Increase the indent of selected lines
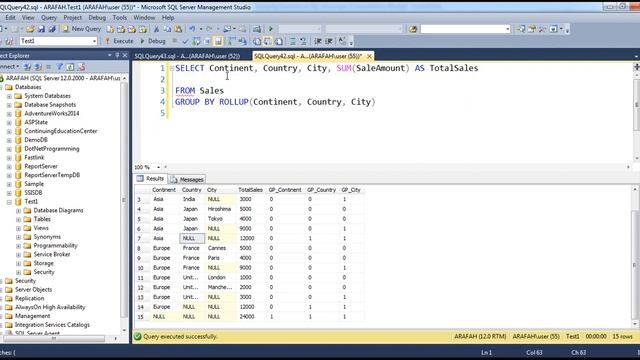640x360 pixels. pyautogui.click(x=329, y=41)
